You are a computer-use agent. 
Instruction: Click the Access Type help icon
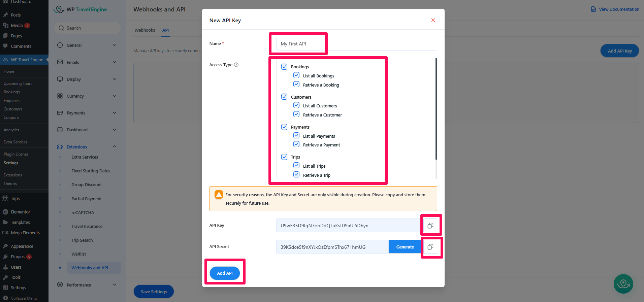(x=236, y=65)
